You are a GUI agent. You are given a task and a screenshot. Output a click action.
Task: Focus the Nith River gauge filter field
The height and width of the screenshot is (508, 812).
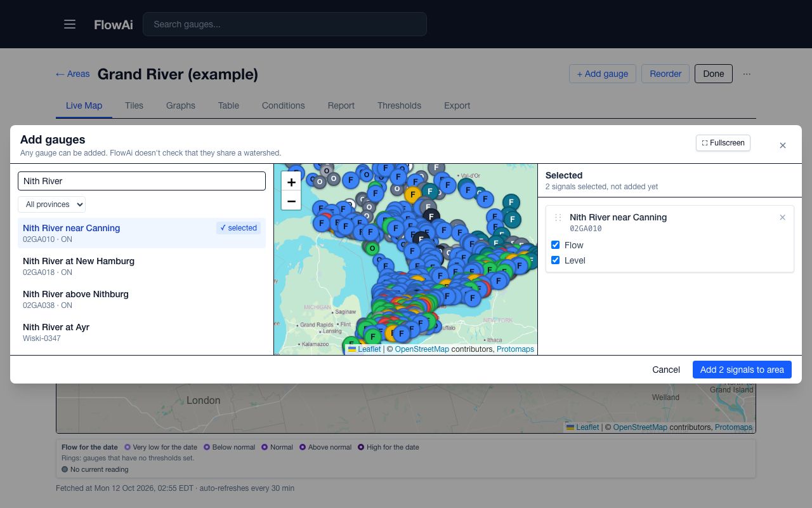pyautogui.click(x=141, y=181)
